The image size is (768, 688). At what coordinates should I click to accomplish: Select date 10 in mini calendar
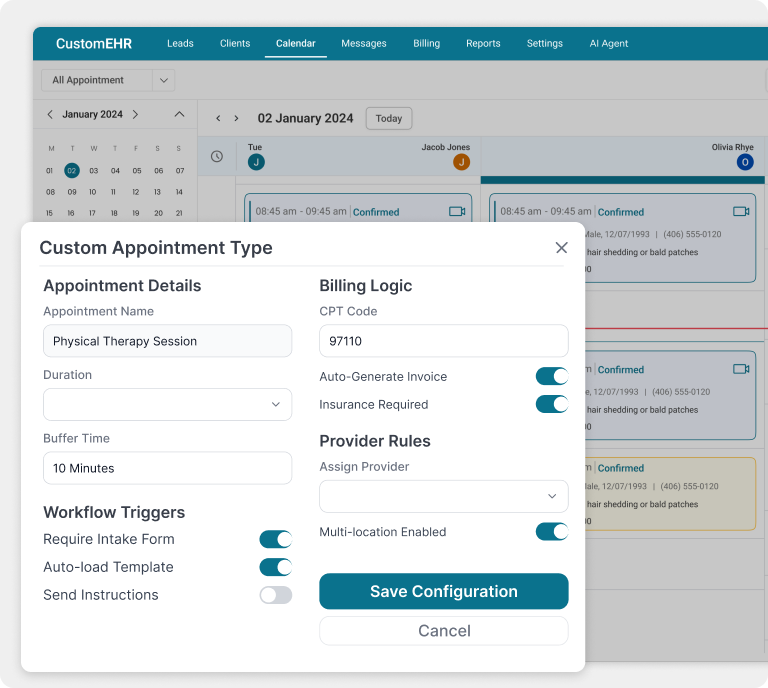tap(93, 192)
